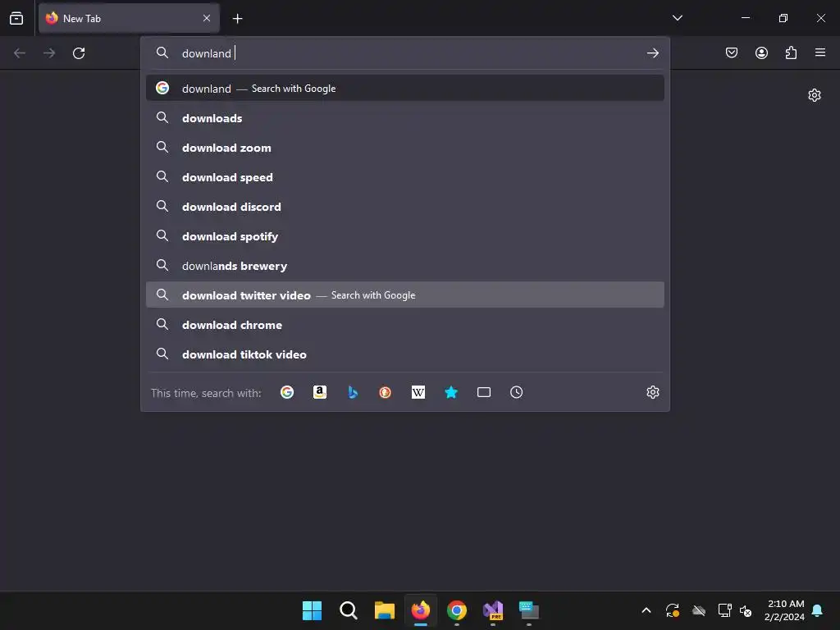Select 'downlands brewery' suggestion

(x=405, y=265)
